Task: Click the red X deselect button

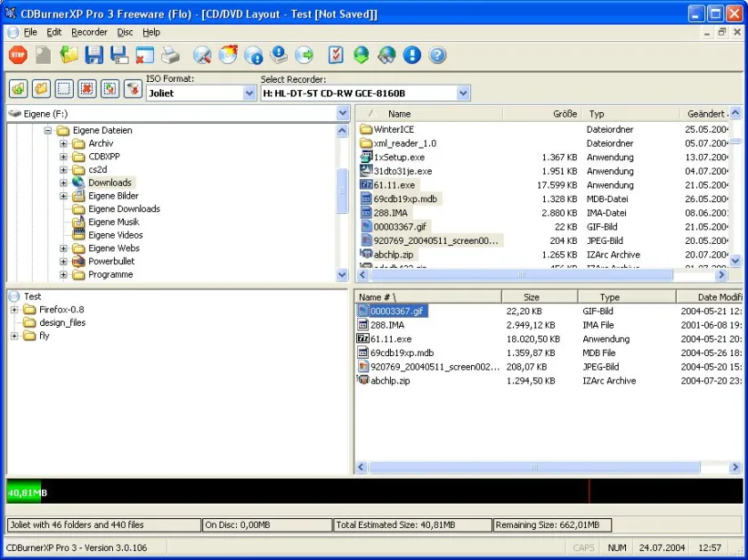Action: pyautogui.click(x=87, y=89)
